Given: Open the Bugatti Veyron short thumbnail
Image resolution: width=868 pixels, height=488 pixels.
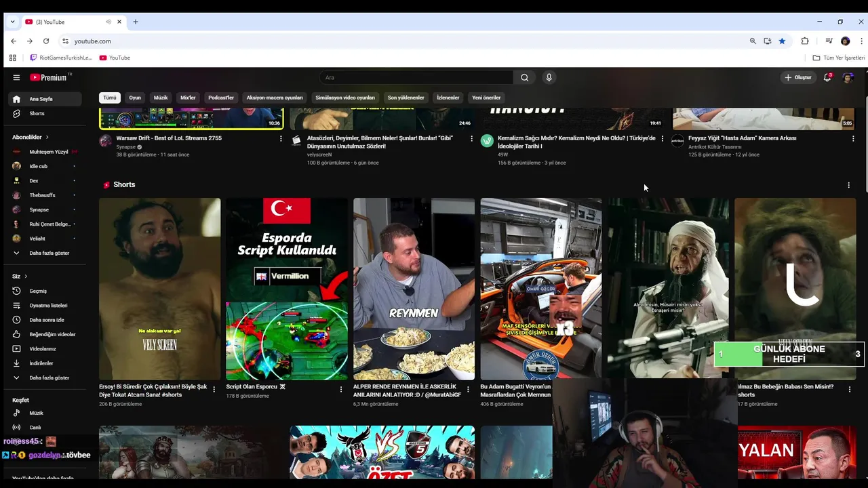Looking at the screenshot, I should (x=541, y=289).
